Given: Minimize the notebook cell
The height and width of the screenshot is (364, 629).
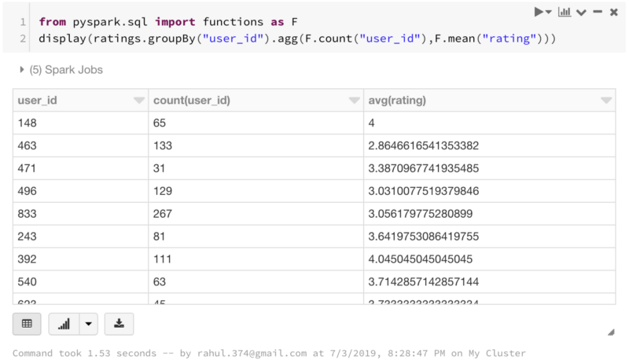Looking at the screenshot, I should pos(598,12).
